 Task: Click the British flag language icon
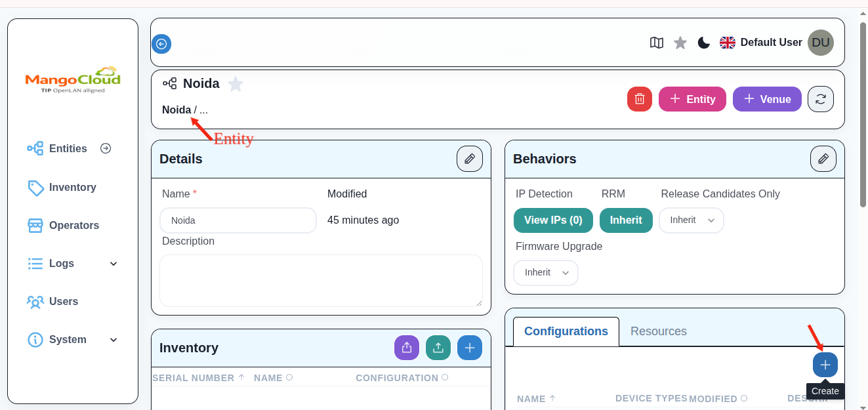727,42
